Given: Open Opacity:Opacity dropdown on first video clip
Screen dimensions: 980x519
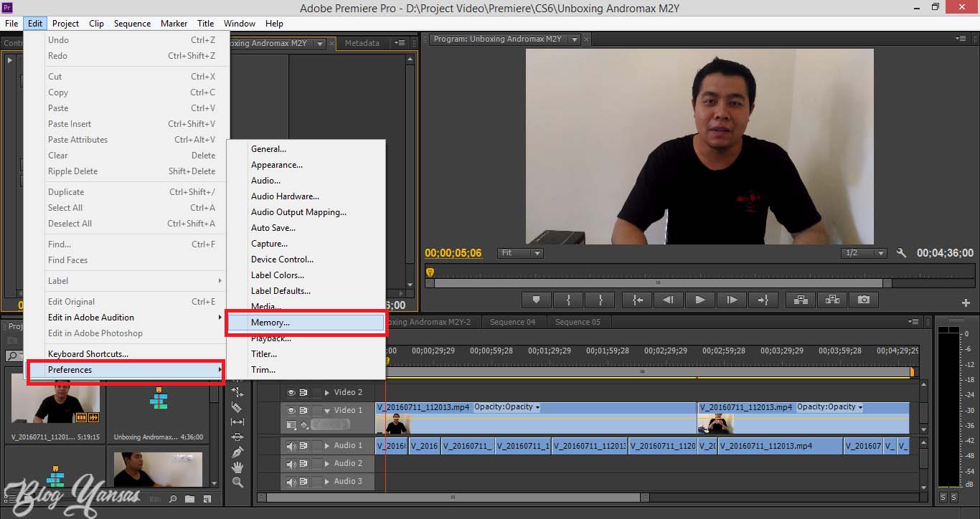Looking at the screenshot, I should (x=538, y=407).
